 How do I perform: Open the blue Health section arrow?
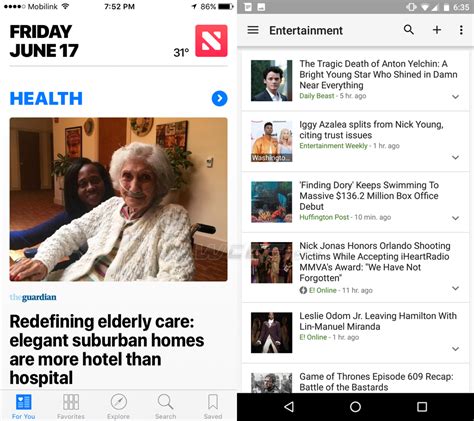[x=219, y=98]
